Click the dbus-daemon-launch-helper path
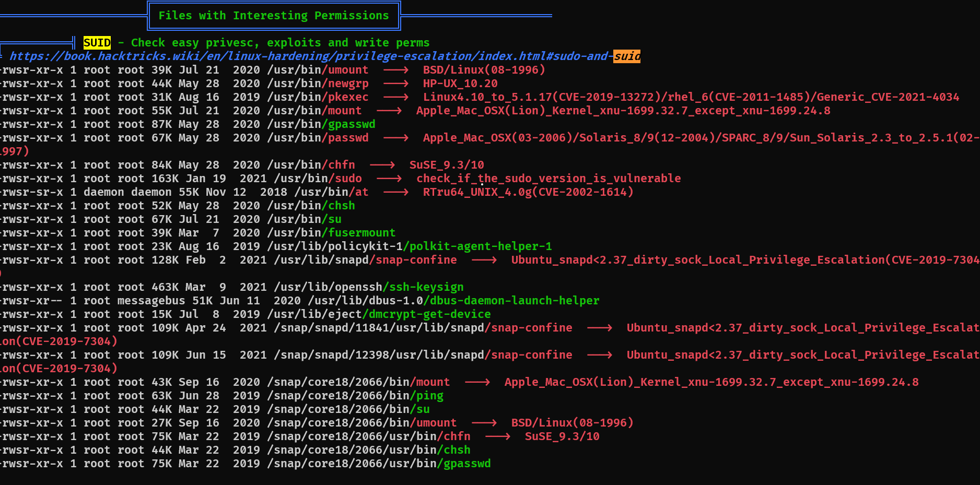Image resolution: width=980 pixels, height=485 pixels. [453, 301]
